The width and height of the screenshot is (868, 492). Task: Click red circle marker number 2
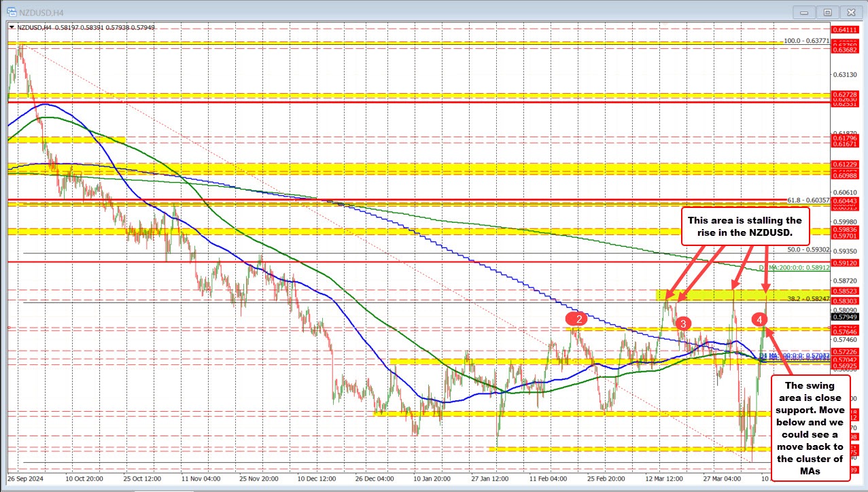pos(576,319)
